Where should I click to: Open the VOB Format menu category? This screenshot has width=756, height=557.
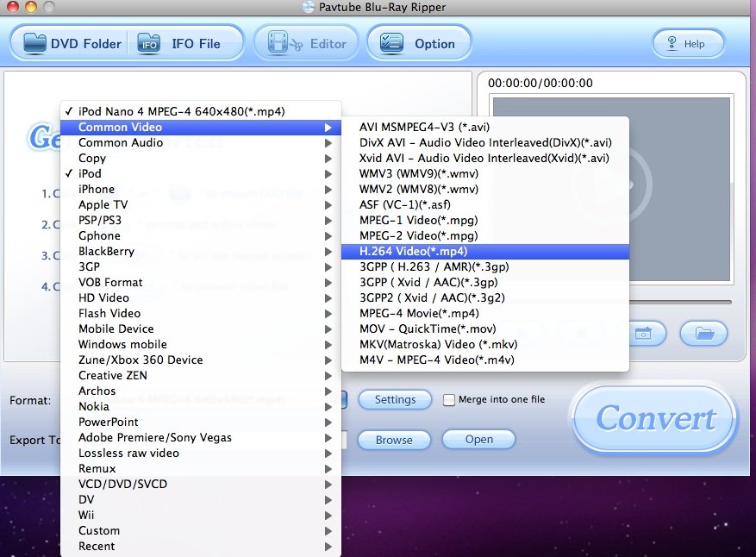tap(201, 283)
